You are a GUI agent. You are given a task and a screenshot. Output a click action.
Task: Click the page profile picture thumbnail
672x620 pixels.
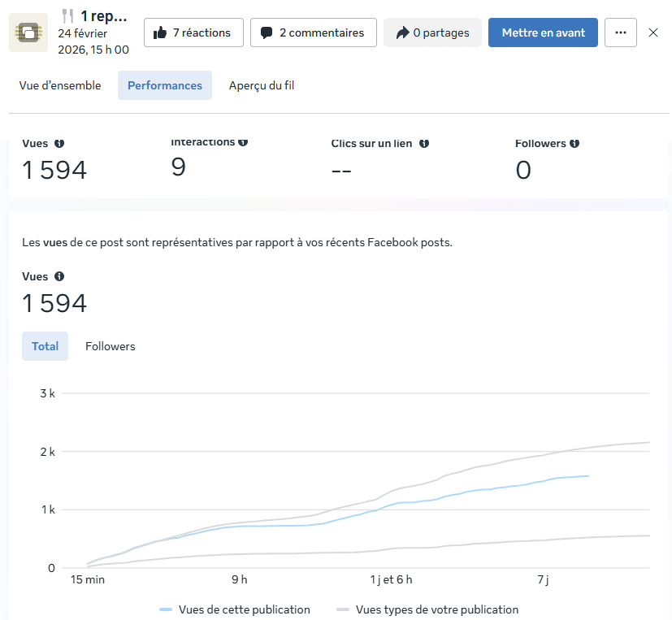[28, 33]
